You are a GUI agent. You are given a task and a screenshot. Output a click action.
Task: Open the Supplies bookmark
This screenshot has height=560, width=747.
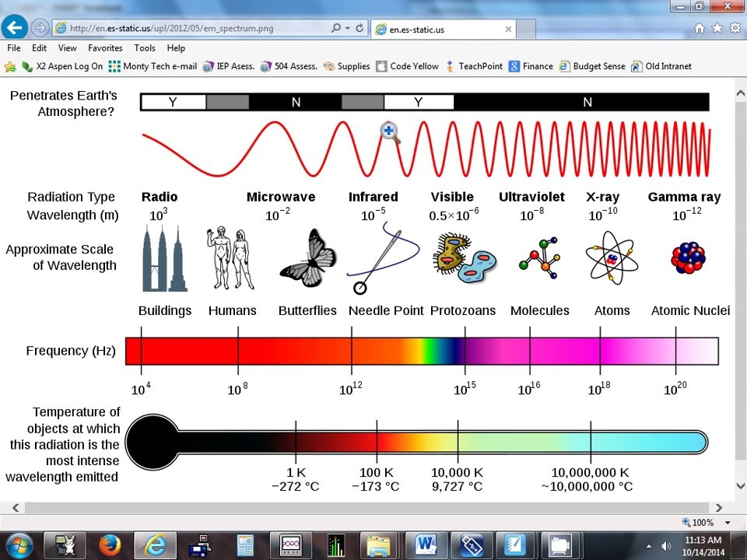click(x=346, y=67)
